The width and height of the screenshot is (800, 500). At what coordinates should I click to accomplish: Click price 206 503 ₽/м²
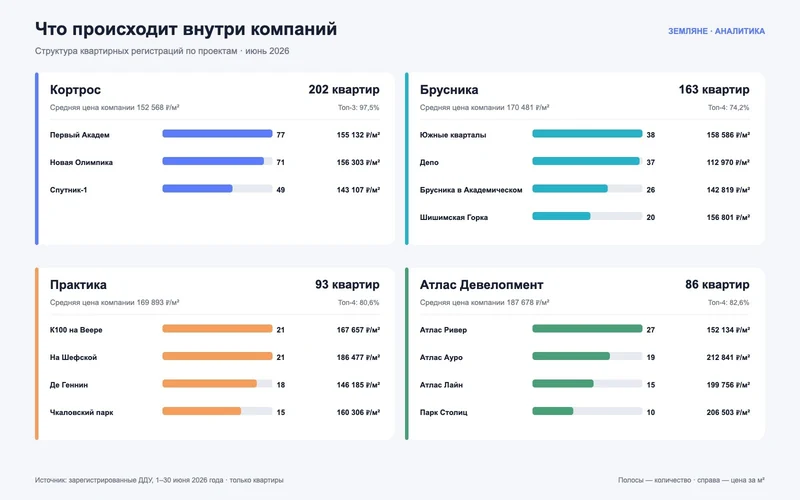pyautogui.click(x=728, y=412)
